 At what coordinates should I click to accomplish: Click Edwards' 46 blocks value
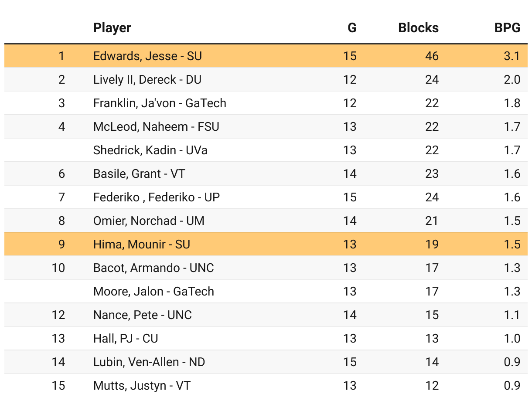tap(432, 56)
